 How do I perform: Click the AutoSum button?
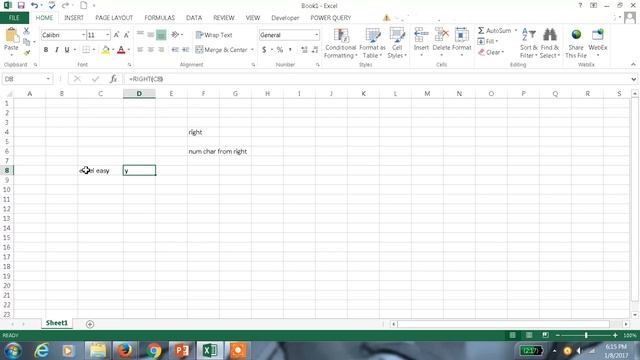point(495,31)
